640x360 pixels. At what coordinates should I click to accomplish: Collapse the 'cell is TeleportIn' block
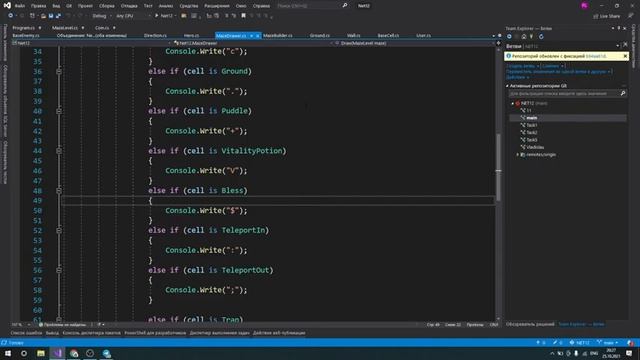click(x=59, y=231)
